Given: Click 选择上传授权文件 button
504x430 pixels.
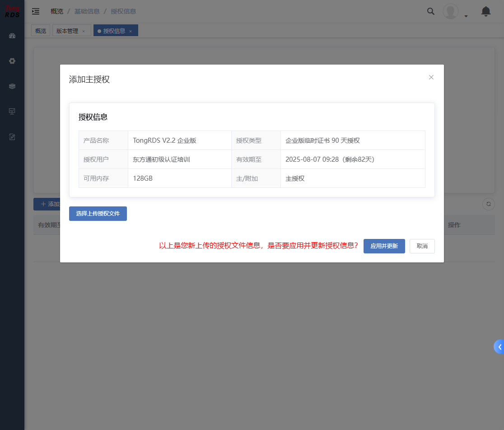Looking at the screenshot, I should [98, 214].
